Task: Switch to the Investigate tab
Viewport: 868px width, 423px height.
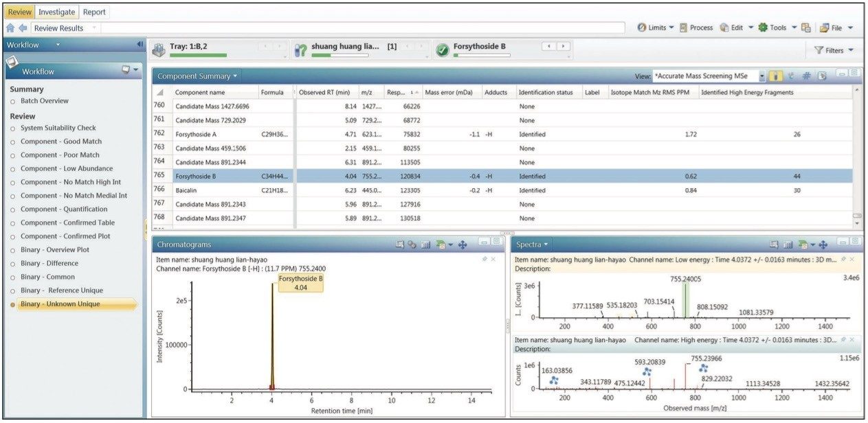Action: click(x=57, y=12)
